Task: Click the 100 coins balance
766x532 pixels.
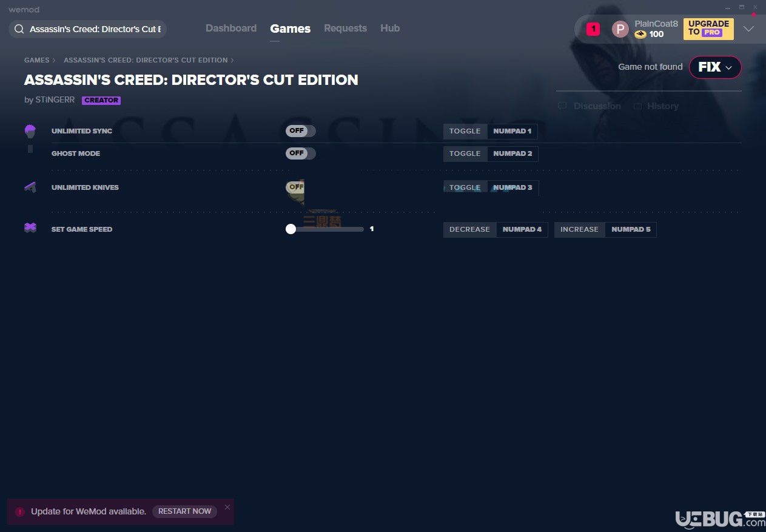Action: coord(656,35)
